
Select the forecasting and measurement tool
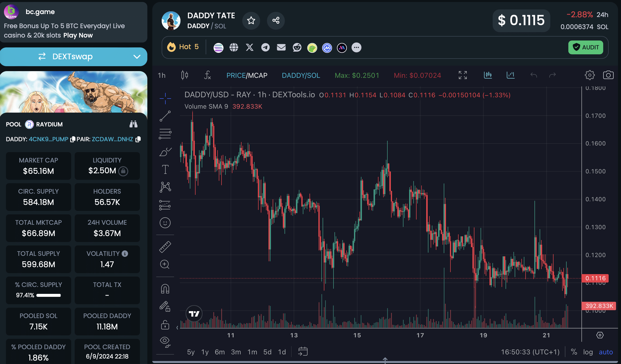165,205
